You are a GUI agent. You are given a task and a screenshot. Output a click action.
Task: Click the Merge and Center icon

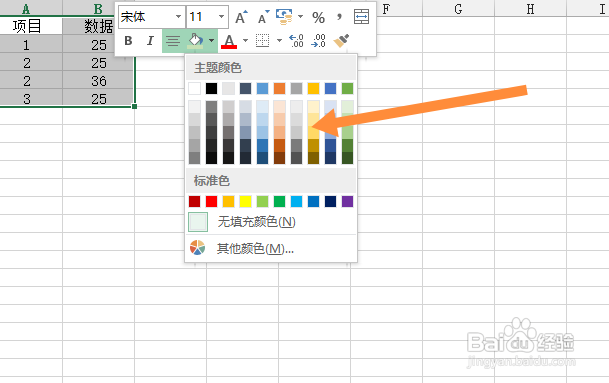coord(362,17)
